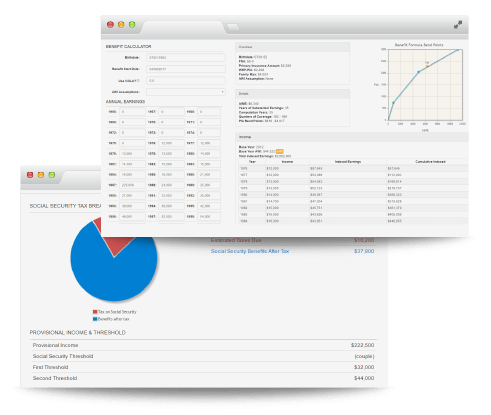Toggle the Use COLA checkbox
491x415 pixels.
[138, 81]
